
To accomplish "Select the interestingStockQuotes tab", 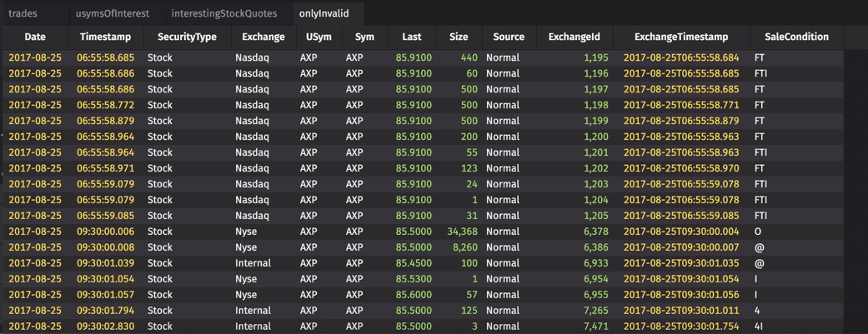I will [x=224, y=13].
